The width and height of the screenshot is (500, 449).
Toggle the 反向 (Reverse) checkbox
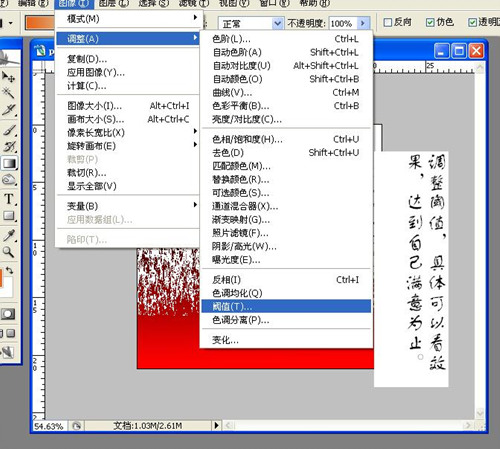[387, 22]
